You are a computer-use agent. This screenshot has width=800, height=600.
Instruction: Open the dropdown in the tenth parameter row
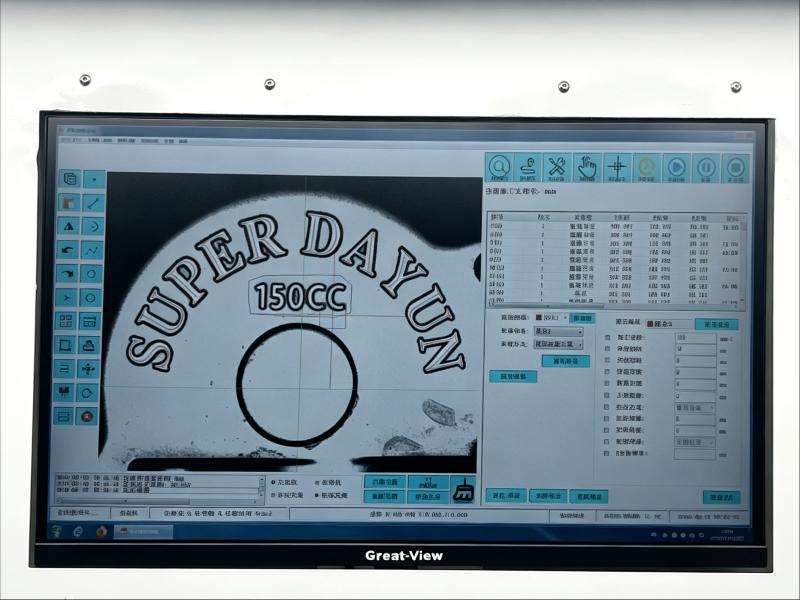695,442
